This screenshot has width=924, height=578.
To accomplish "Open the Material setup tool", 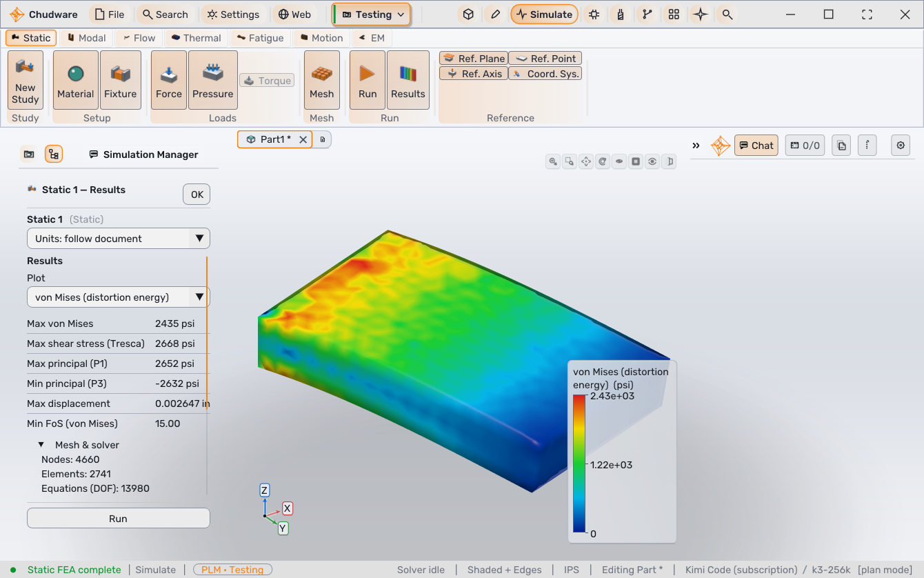I will tap(76, 80).
